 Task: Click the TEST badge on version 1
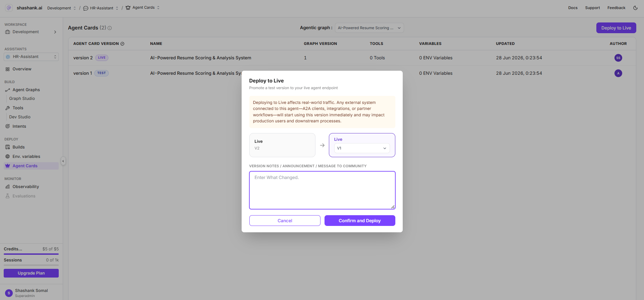click(x=101, y=73)
